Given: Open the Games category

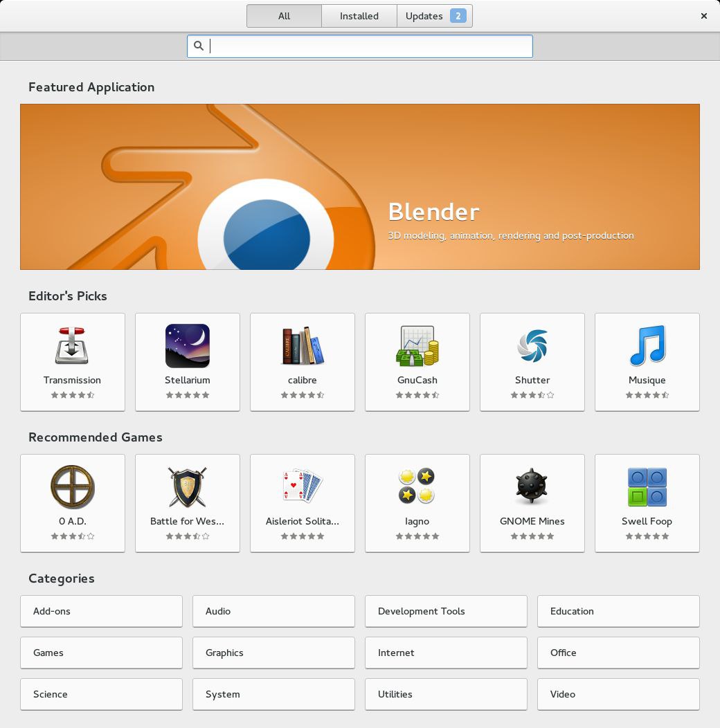Looking at the screenshot, I should point(101,653).
